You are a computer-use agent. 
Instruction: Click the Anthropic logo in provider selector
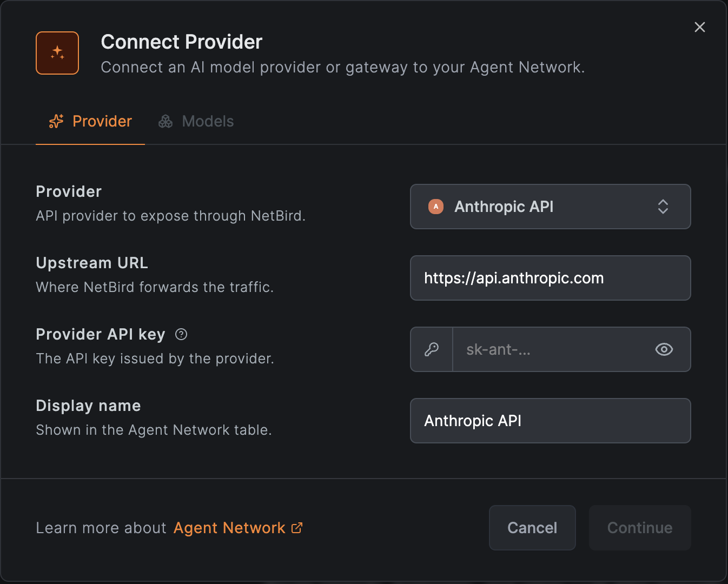click(x=436, y=207)
